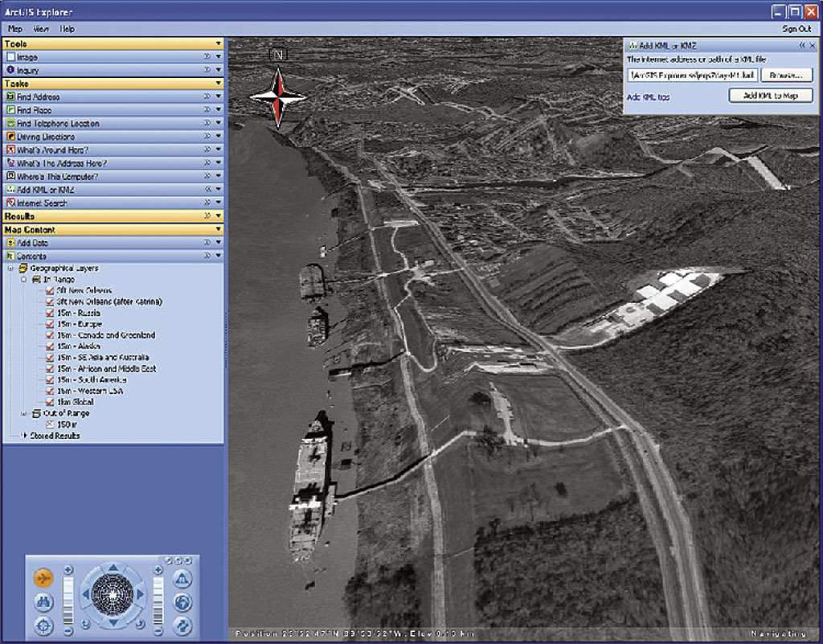Select the binoculars look-around mode
The image size is (823, 644).
click(x=43, y=602)
